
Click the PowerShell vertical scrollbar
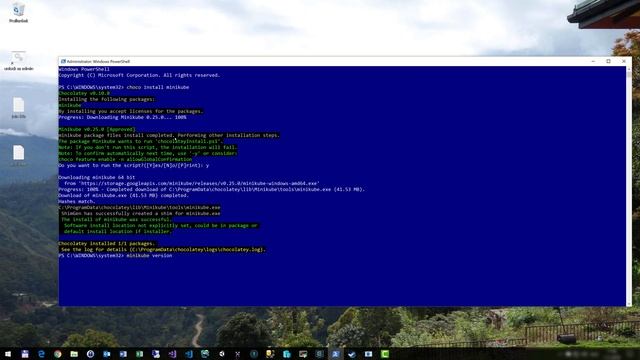click(629, 186)
